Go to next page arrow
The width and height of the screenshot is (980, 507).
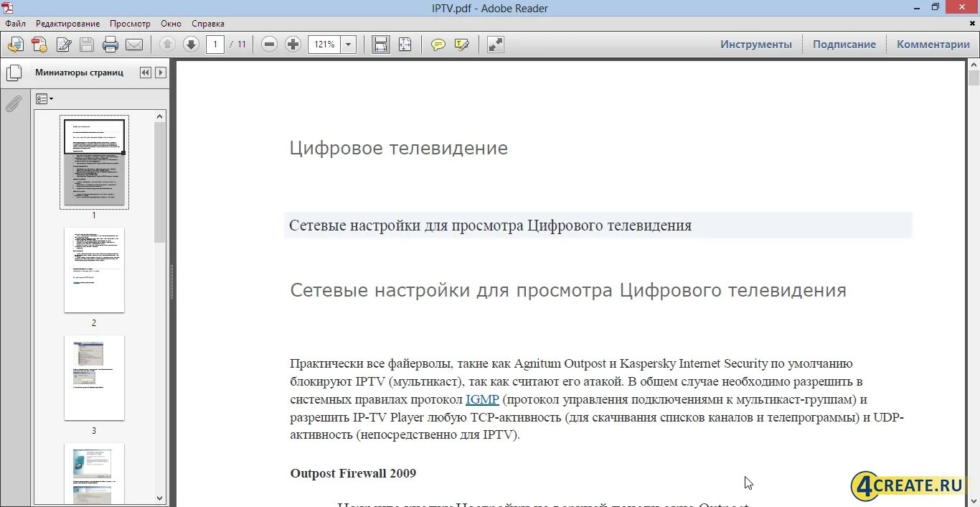(x=191, y=45)
